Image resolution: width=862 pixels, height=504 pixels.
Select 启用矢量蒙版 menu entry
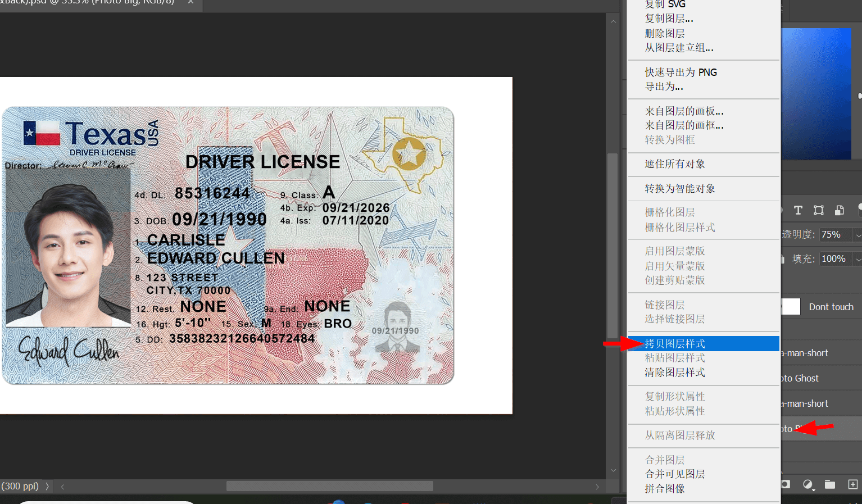(x=674, y=266)
